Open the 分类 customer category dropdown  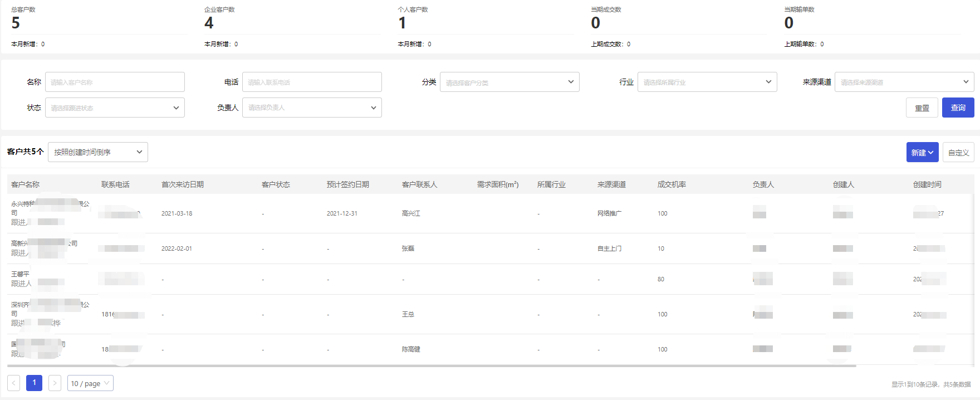pos(509,82)
